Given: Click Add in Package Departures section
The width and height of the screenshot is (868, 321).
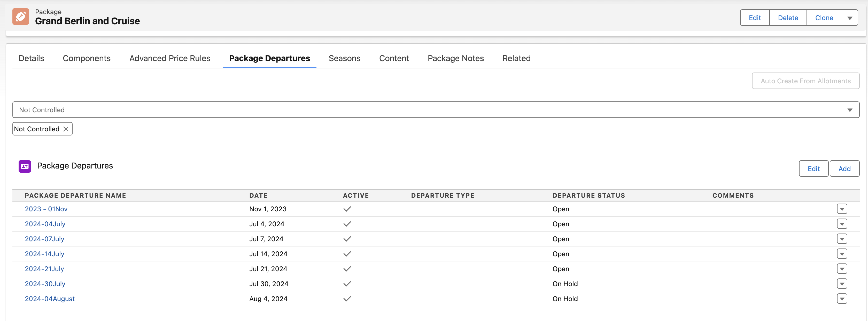Looking at the screenshot, I should point(844,168).
